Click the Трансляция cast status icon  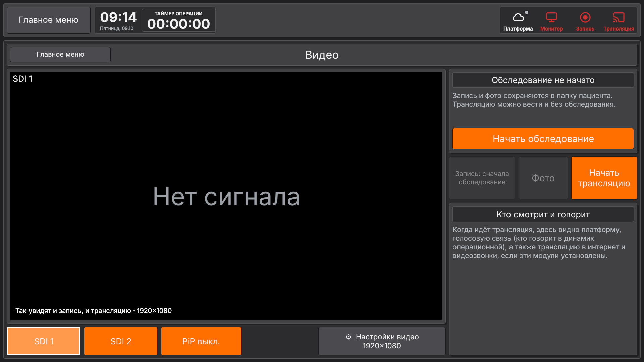coord(619,20)
